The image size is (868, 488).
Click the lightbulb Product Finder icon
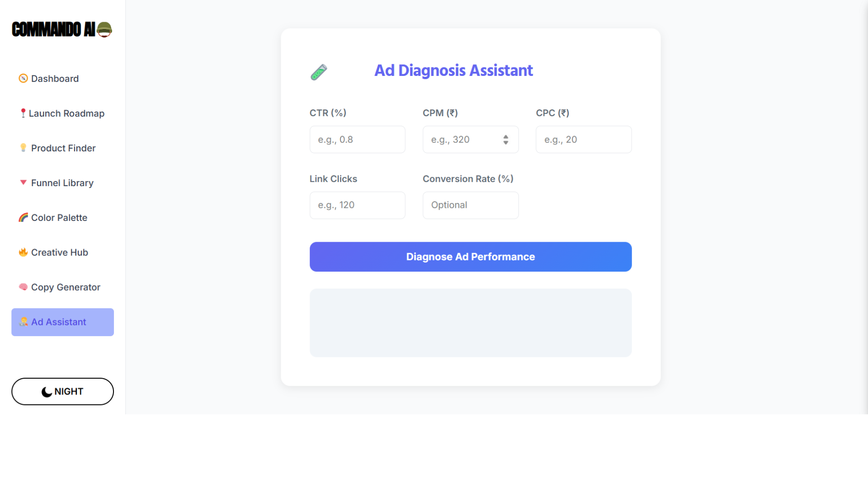[x=23, y=148]
